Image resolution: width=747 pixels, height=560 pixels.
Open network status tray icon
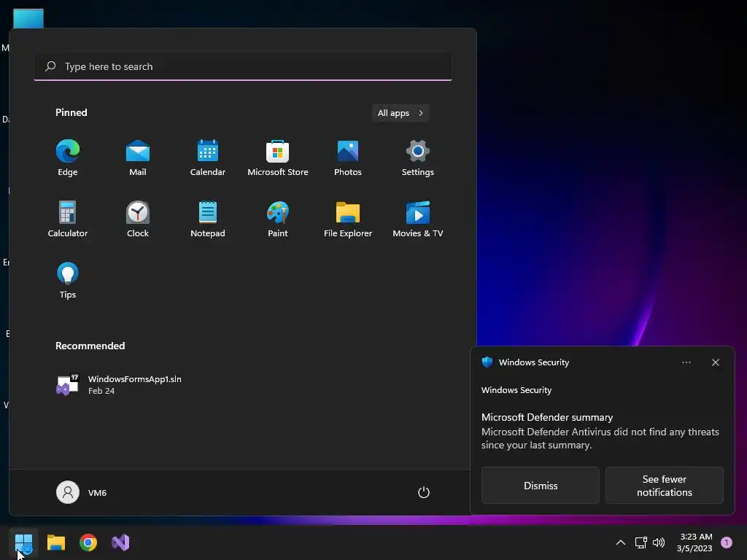coord(640,542)
